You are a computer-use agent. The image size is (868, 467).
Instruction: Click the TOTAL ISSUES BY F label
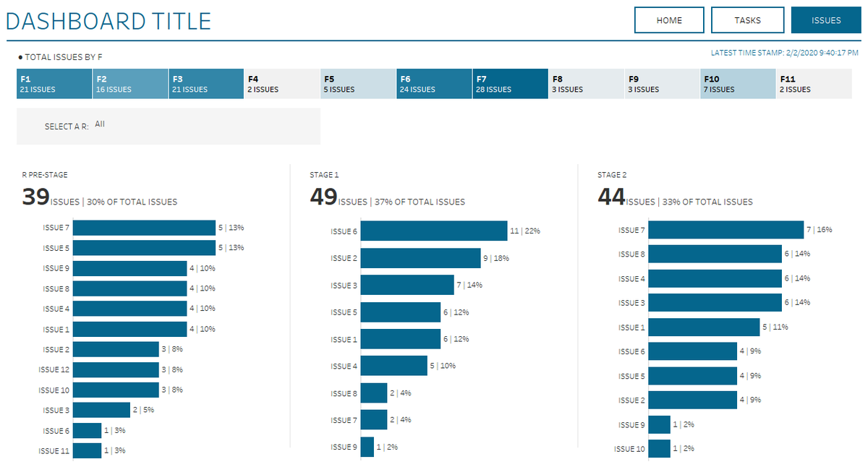pos(64,56)
